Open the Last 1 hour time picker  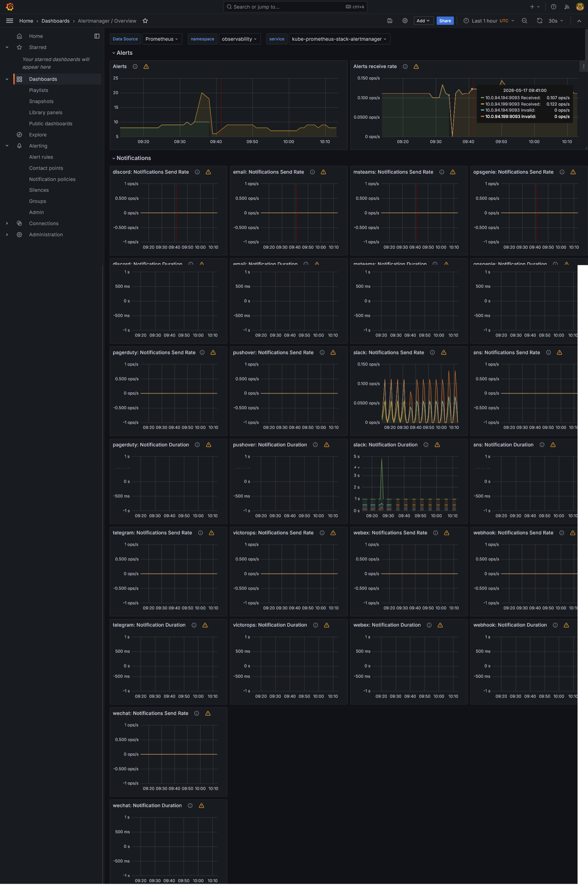coord(489,21)
